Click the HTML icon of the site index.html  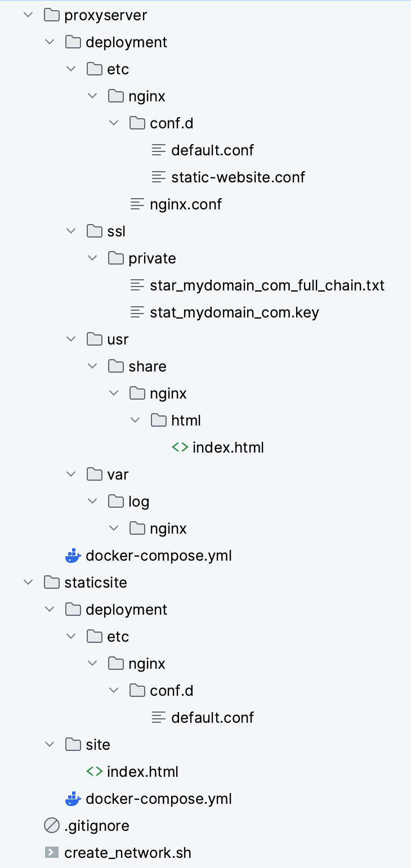95,772
